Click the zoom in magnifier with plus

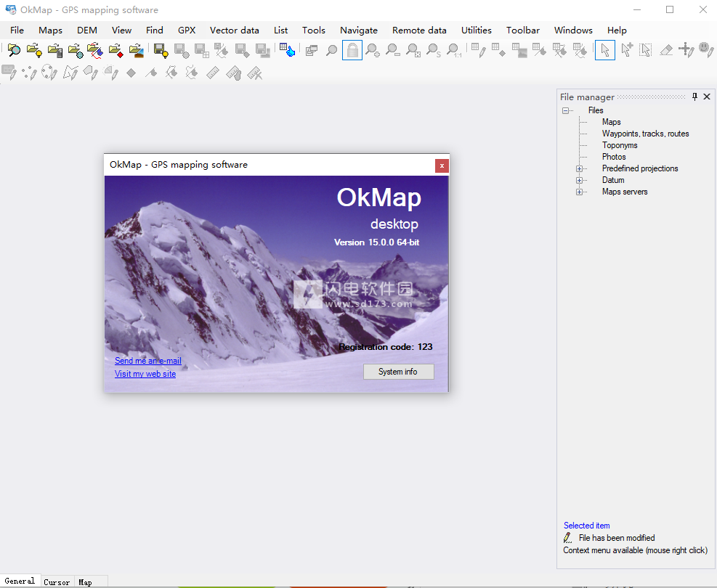pyautogui.click(x=372, y=50)
